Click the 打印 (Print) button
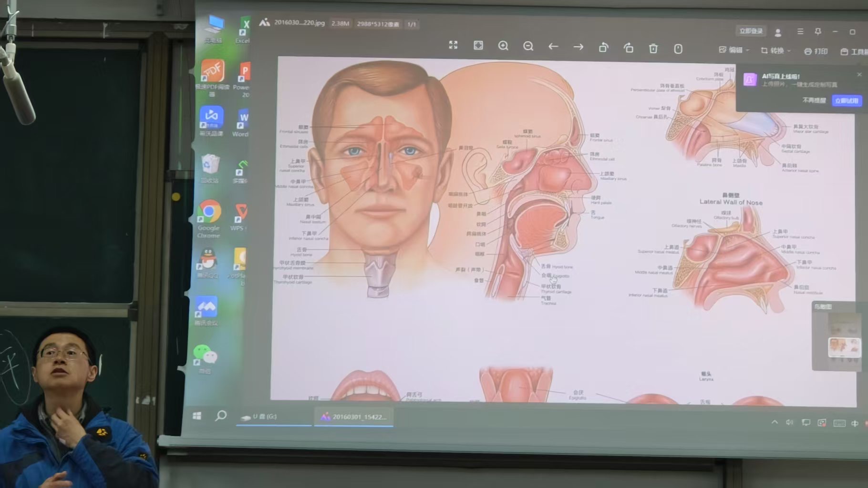The image size is (868, 488). 816,51
